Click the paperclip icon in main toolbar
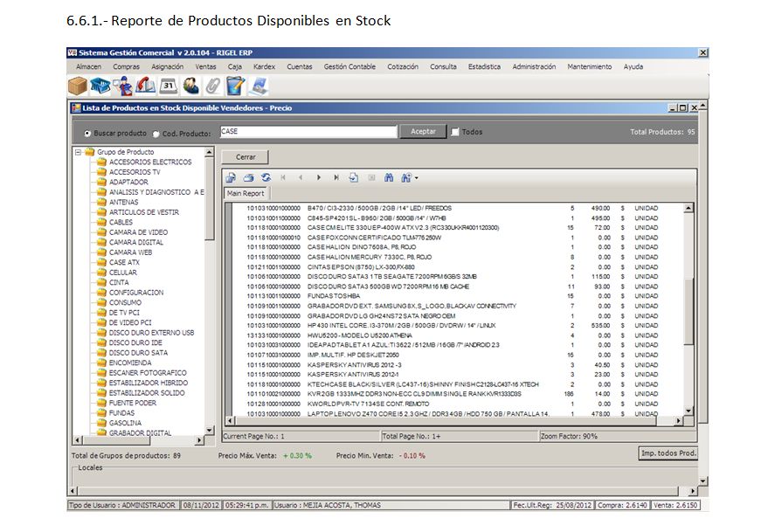Viewport: 782px width, 532px height. click(212, 86)
